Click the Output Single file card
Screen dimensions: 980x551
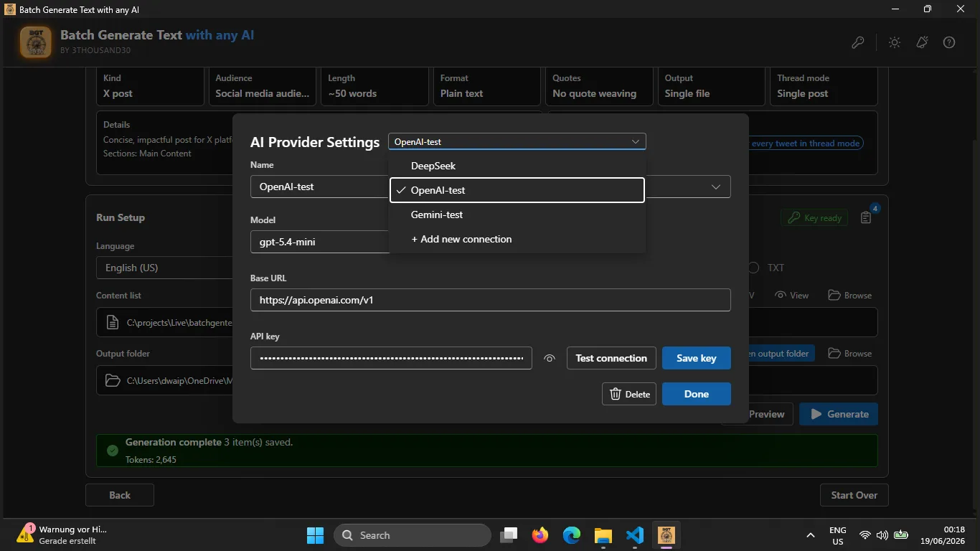click(712, 86)
